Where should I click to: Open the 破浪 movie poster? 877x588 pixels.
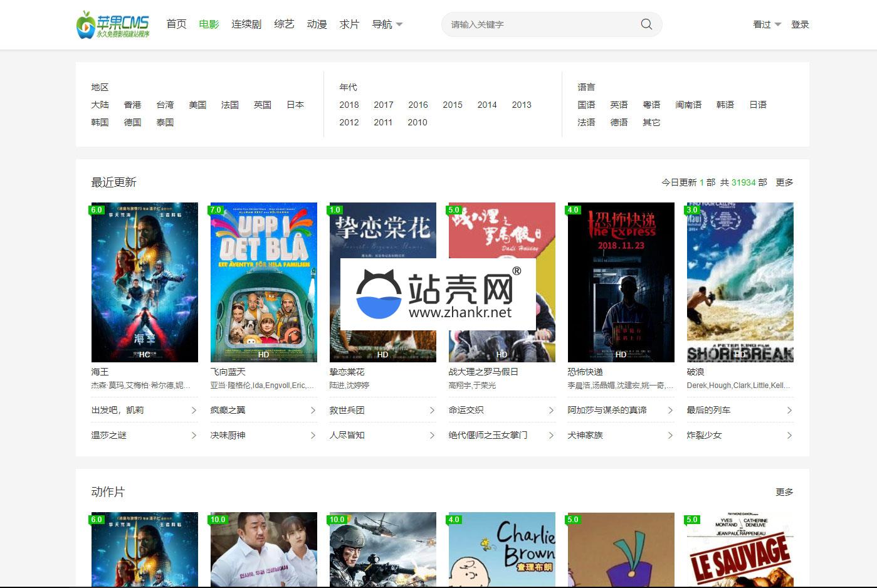[x=740, y=282]
